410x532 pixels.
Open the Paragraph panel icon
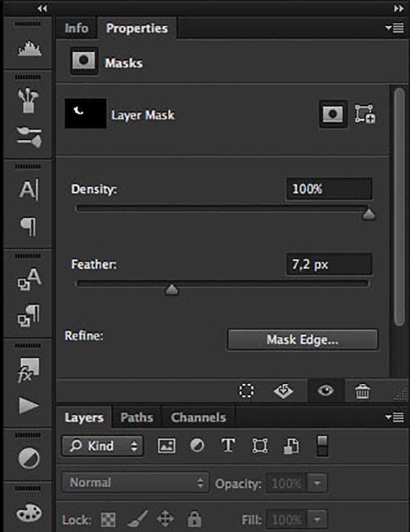point(28,226)
